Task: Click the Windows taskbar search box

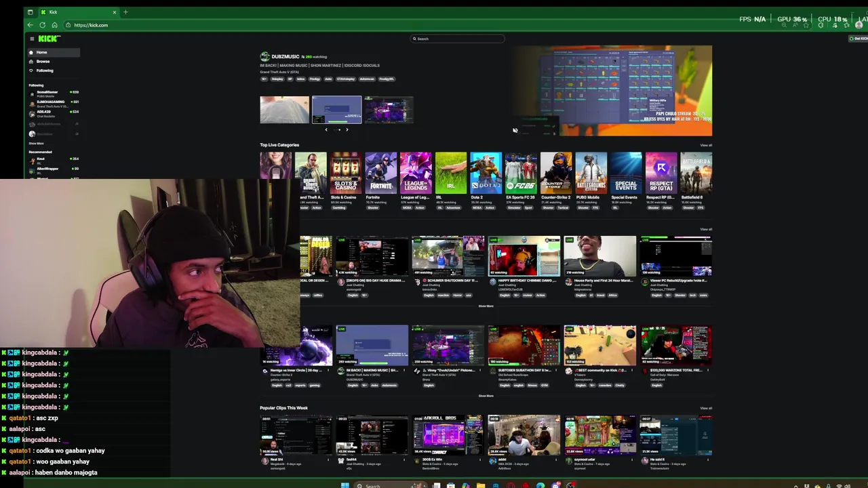Action: click(x=391, y=485)
